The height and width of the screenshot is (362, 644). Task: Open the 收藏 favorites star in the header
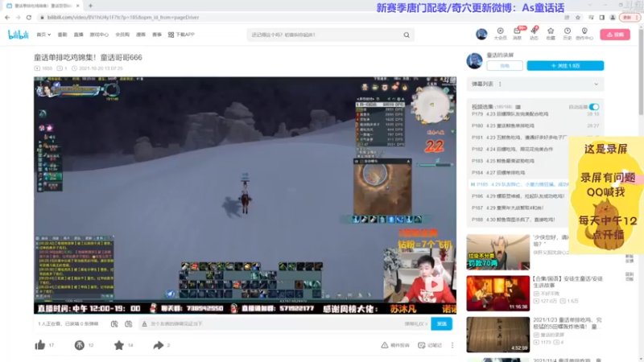[x=551, y=34]
